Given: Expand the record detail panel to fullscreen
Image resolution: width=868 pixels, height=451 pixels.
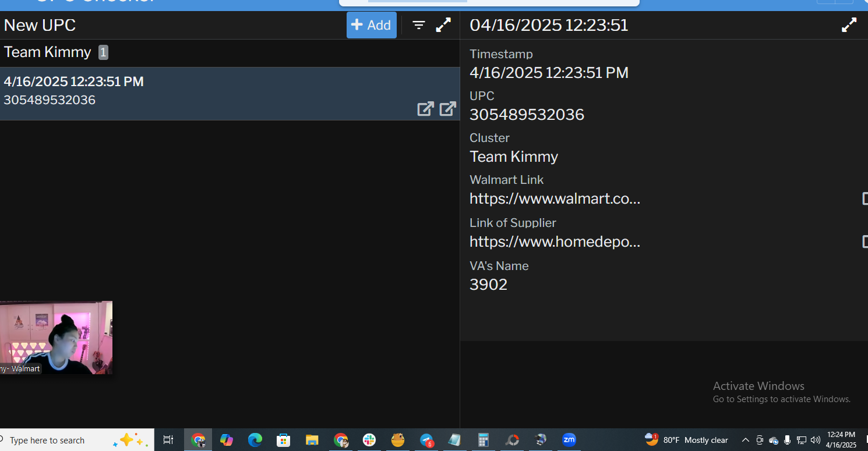Looking at the screenshot, I should coord(849,25).
